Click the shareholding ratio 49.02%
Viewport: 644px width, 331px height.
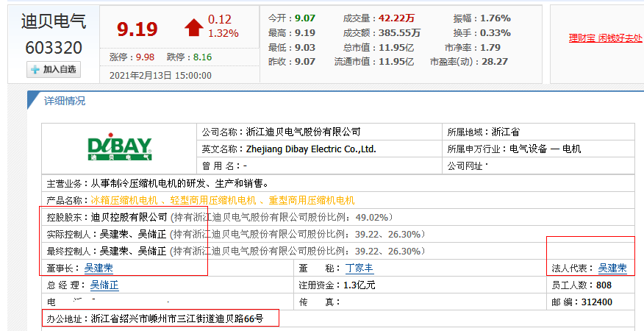(x=372, y=217)
